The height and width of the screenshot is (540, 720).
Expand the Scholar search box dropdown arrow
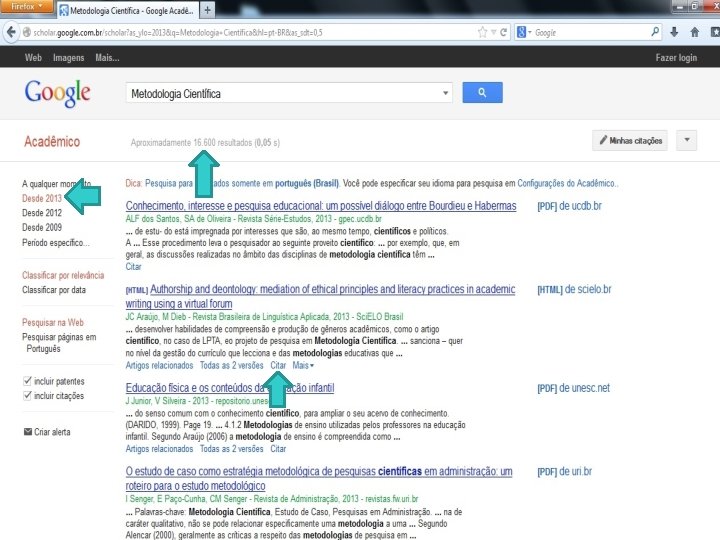pyautogui.click(x=445, y=93)
